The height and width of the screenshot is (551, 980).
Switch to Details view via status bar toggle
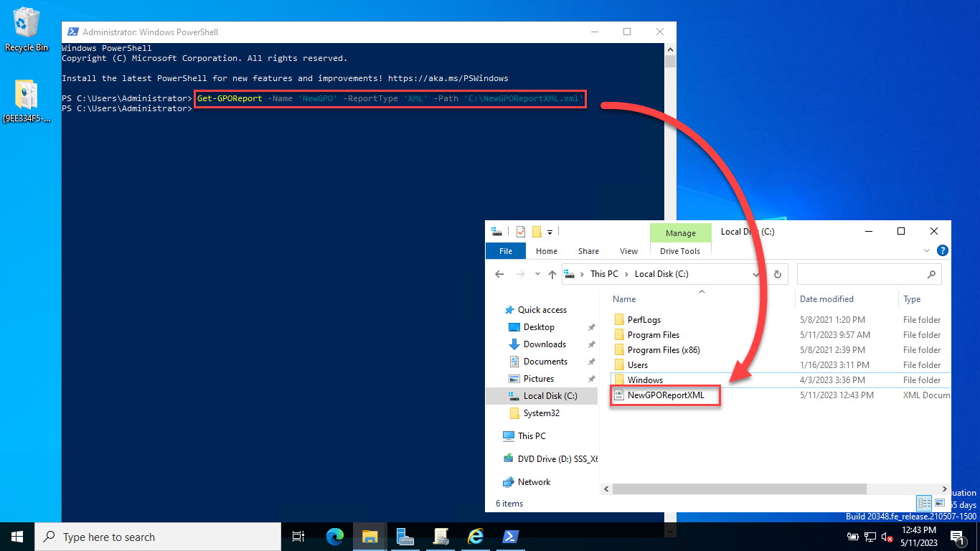(x=924, y=502)
